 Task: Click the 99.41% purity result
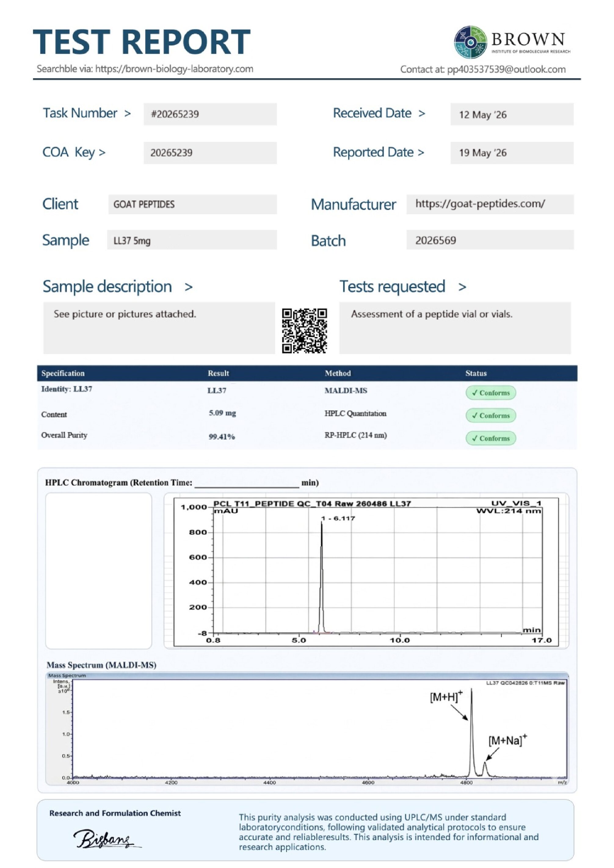(222, 437)
